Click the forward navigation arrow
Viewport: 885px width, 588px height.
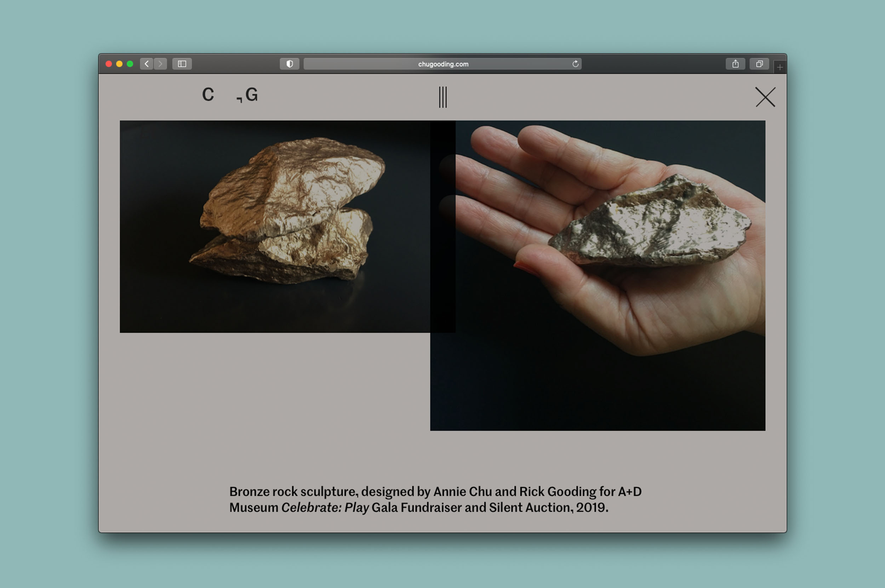160,64
